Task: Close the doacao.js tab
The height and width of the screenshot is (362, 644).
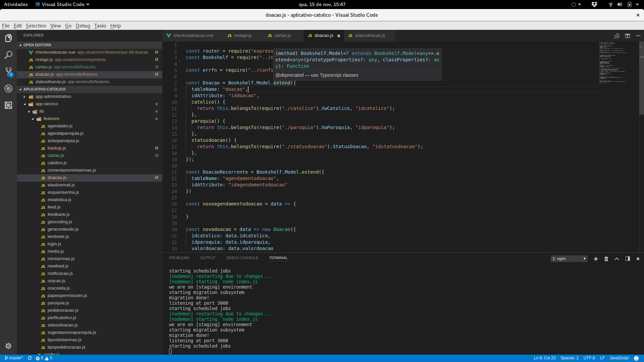Action: pyautogui.click(x=339, y=36)
